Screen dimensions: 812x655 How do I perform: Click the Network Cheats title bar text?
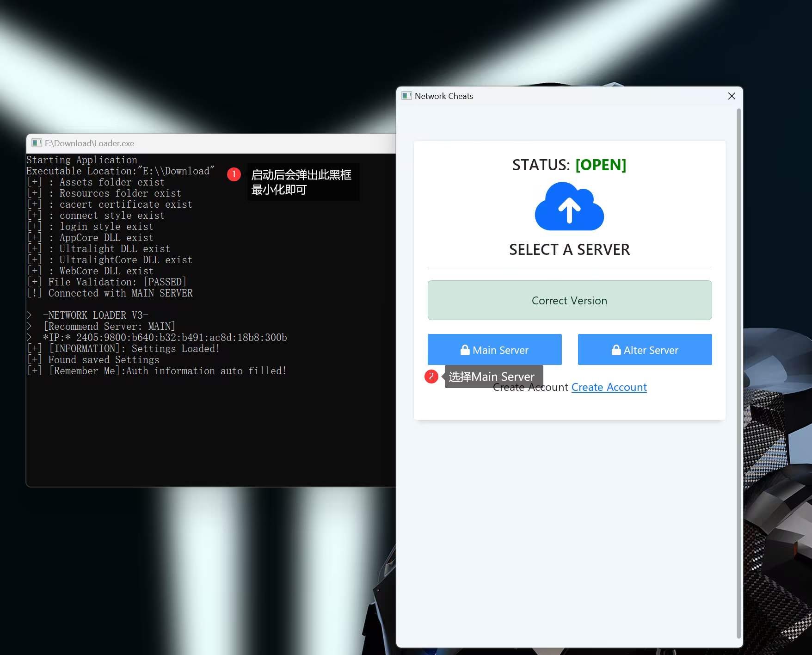(x=443, y=96)
